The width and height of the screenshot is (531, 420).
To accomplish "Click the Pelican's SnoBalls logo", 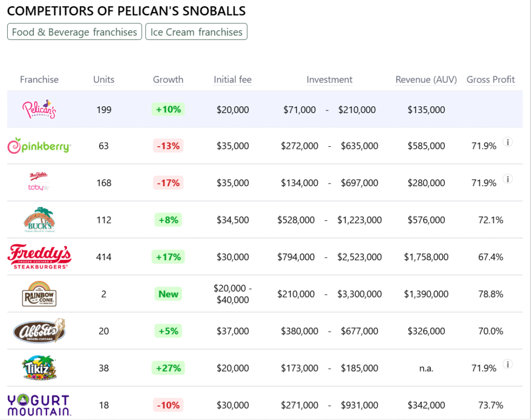I will tap(39, 109).
